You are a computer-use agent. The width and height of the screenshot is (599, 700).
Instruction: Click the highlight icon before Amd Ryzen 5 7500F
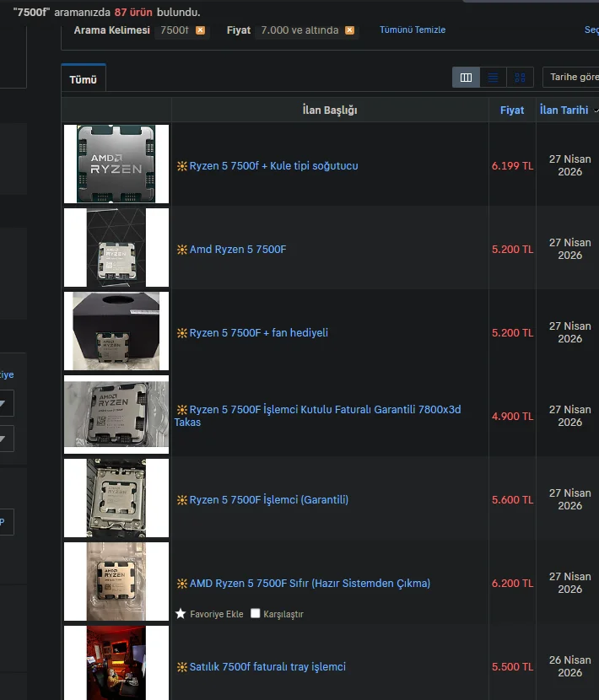181,250
